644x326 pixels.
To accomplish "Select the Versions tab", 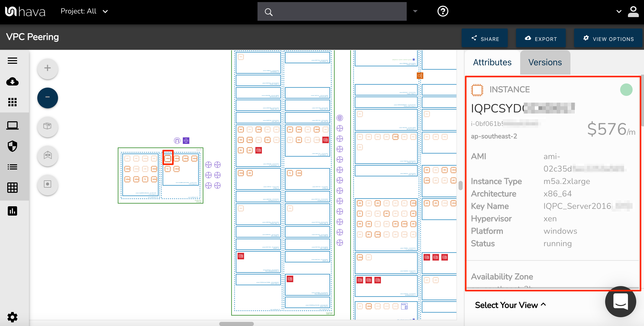I will [545, 62].
